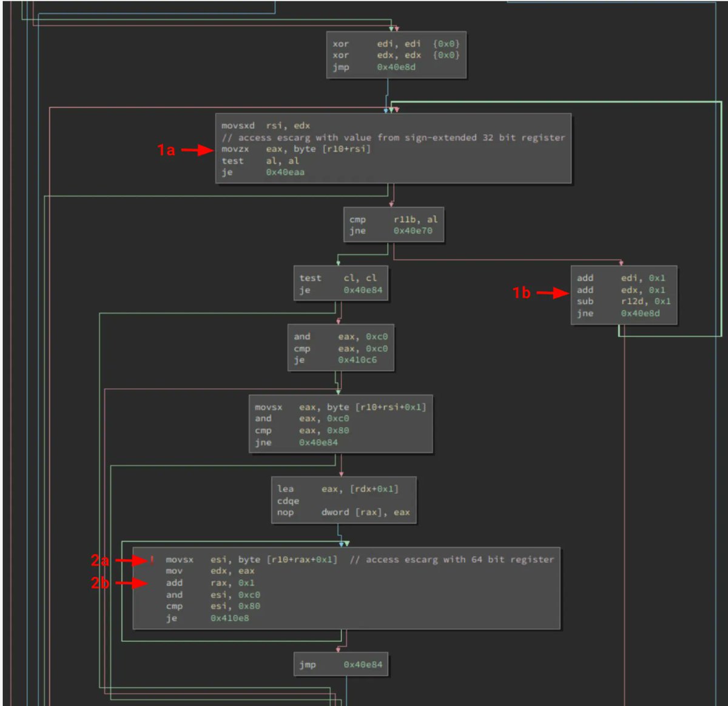
Task: Follow the 'jne 0x40e84' branch target
Action: coord(297,443)
